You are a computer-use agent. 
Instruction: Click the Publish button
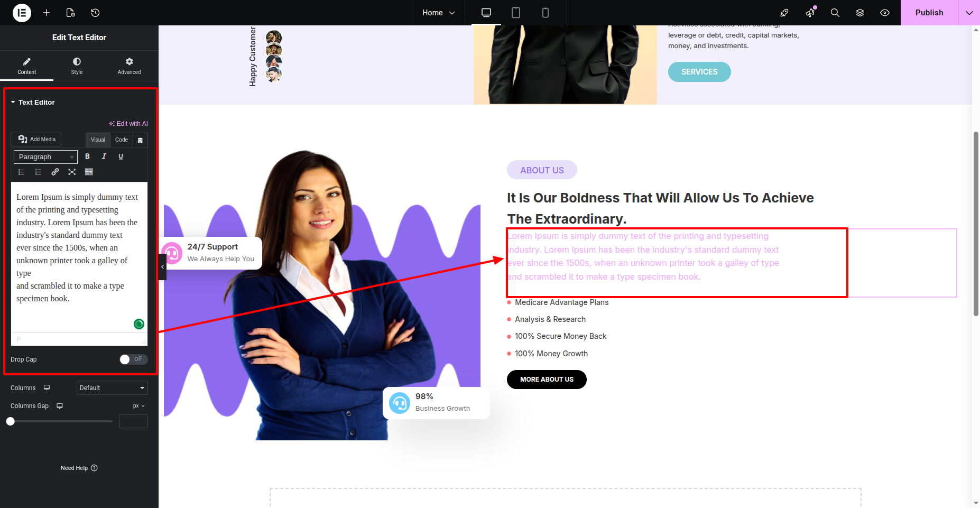[x=929, y=13]
